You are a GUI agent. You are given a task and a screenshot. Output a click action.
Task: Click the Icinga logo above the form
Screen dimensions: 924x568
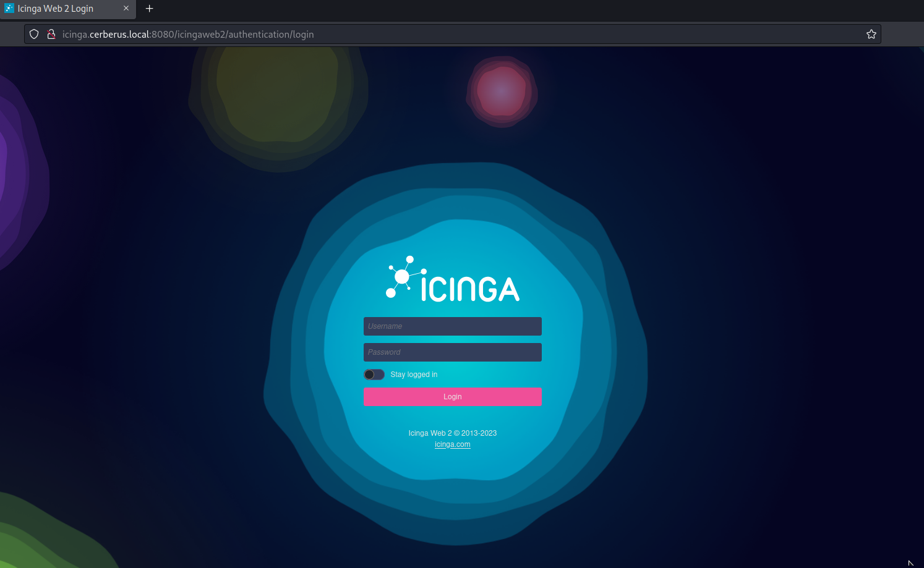(453, 280)
